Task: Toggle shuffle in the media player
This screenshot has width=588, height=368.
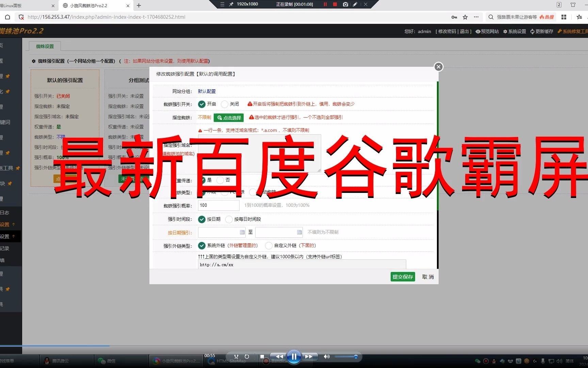Action: (x=236, y=356)
